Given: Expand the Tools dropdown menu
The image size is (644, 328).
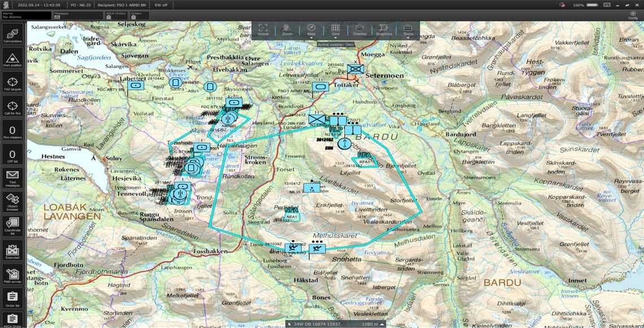Looking at the screenshot, I should point(407,37).
